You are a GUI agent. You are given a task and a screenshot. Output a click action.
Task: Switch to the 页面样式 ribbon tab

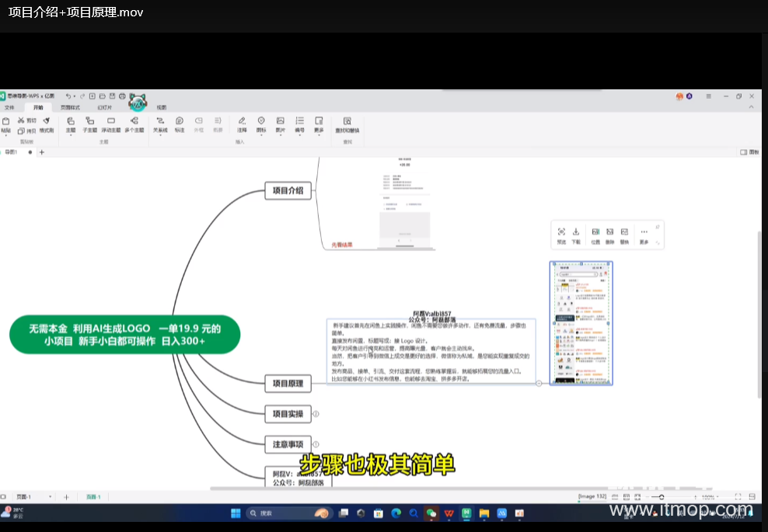[x=70, y=107]
